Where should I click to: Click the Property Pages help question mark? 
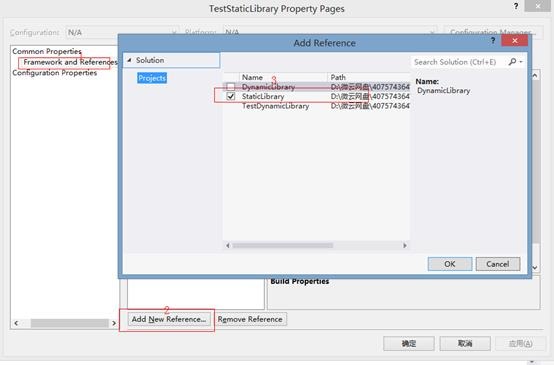pyautogui.click(x=516, y=6)
